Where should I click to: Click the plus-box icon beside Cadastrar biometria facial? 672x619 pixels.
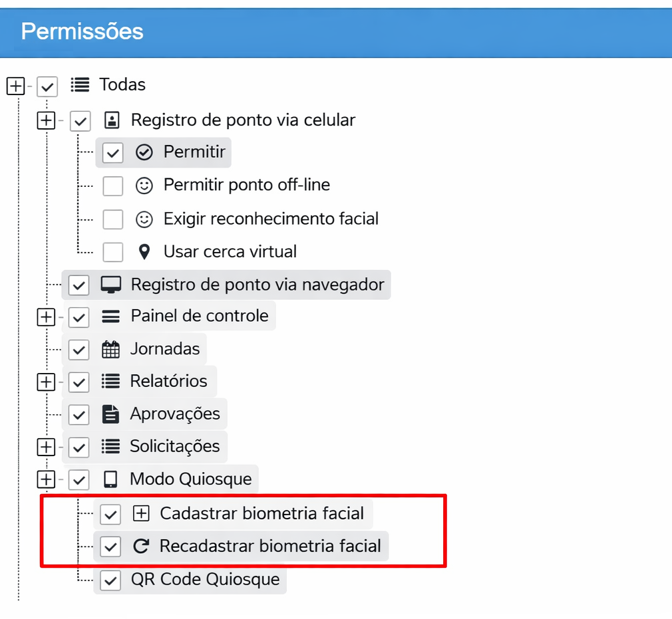tap(141, 513)
